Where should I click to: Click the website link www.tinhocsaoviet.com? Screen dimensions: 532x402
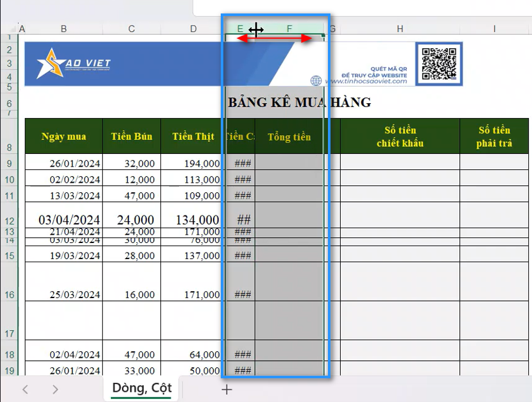coord(366,81)
